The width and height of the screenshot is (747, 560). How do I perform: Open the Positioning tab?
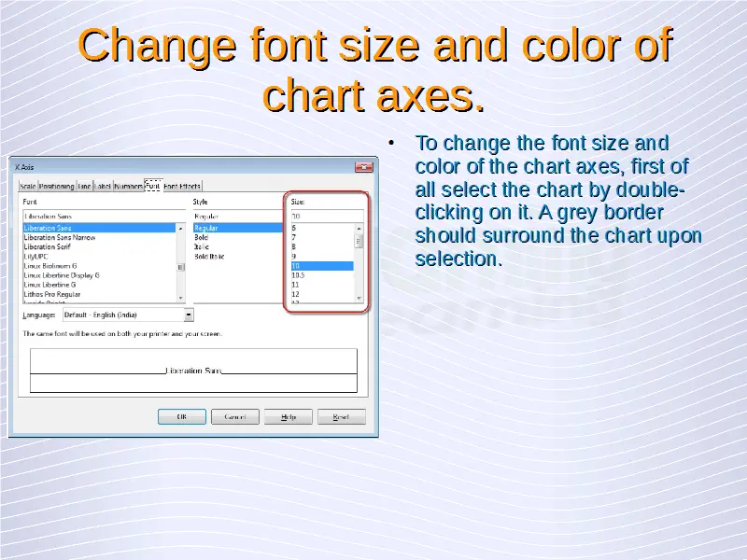[56, 187]
